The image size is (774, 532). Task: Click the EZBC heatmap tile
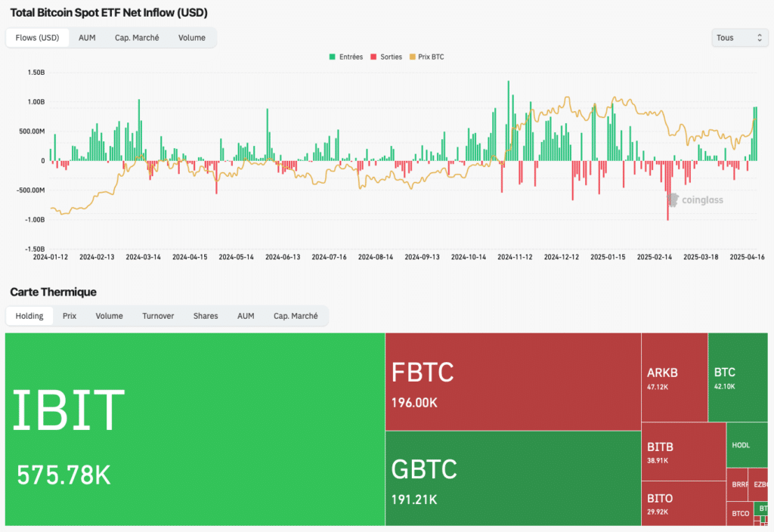point(758,484)
